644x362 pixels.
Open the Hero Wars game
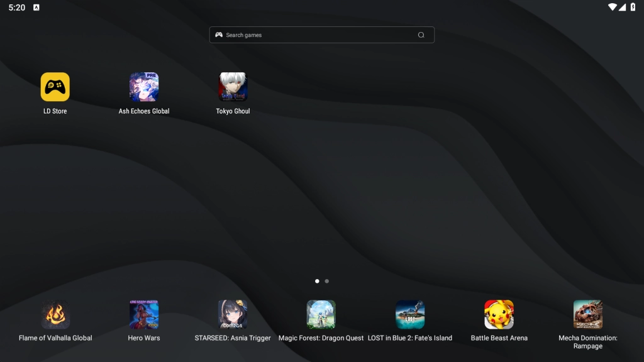[x=144, y=314]
